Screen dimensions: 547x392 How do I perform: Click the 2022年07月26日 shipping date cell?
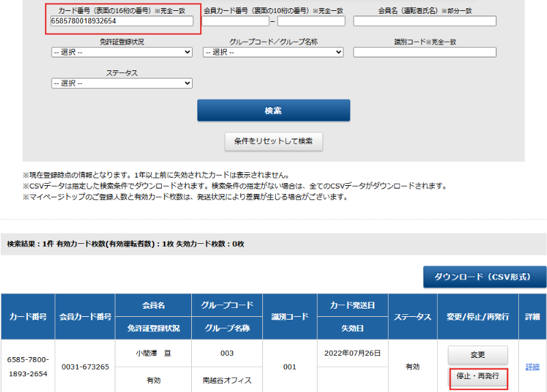tap(354, 353)
